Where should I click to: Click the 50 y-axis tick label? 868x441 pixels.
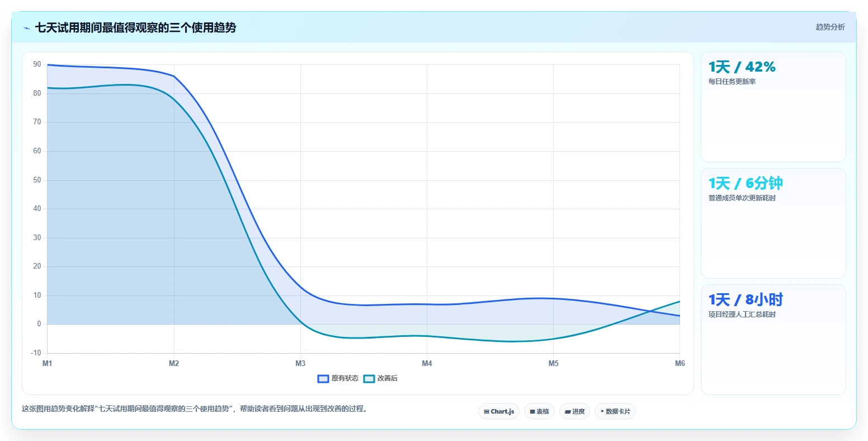tap(37, 180)
